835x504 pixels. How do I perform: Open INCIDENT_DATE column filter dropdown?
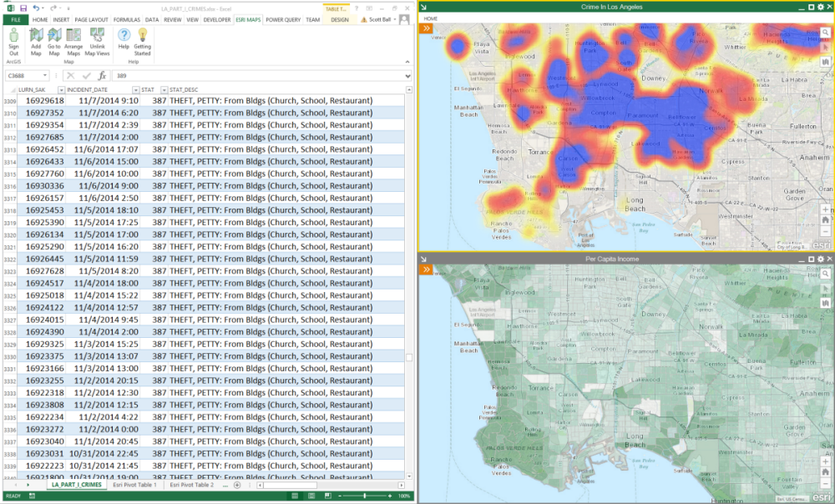(135, 90)
